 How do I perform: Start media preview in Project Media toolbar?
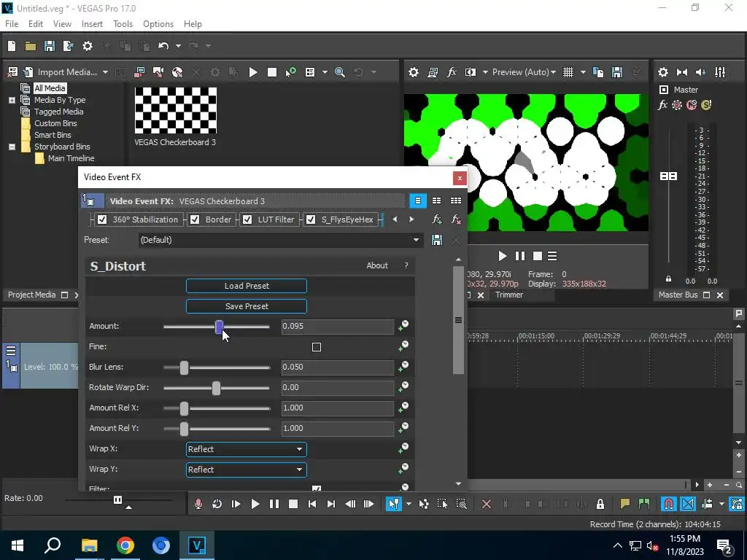[253, 72]
